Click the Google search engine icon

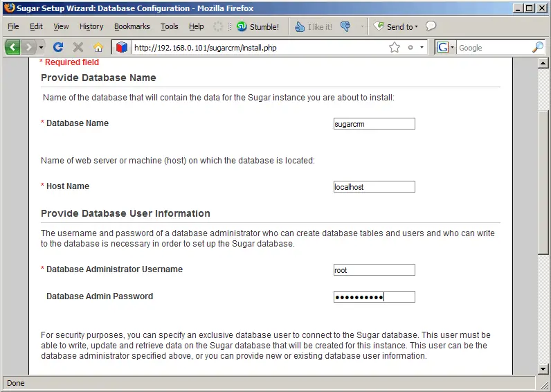click(x=443, y=47)
